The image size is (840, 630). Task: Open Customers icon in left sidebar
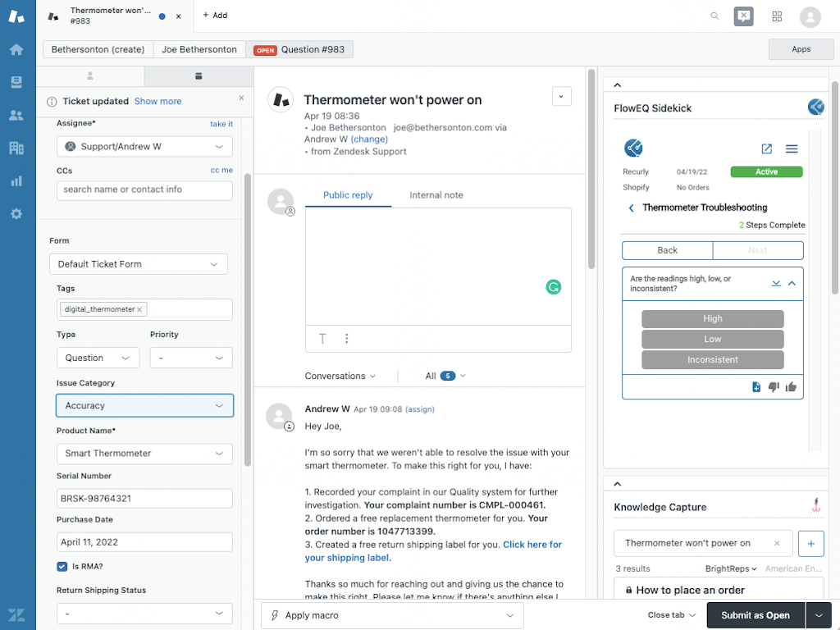[x=16, y=115]
